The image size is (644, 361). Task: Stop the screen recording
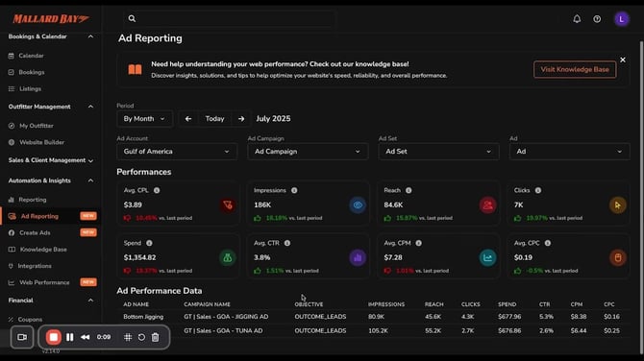point(54,337)
